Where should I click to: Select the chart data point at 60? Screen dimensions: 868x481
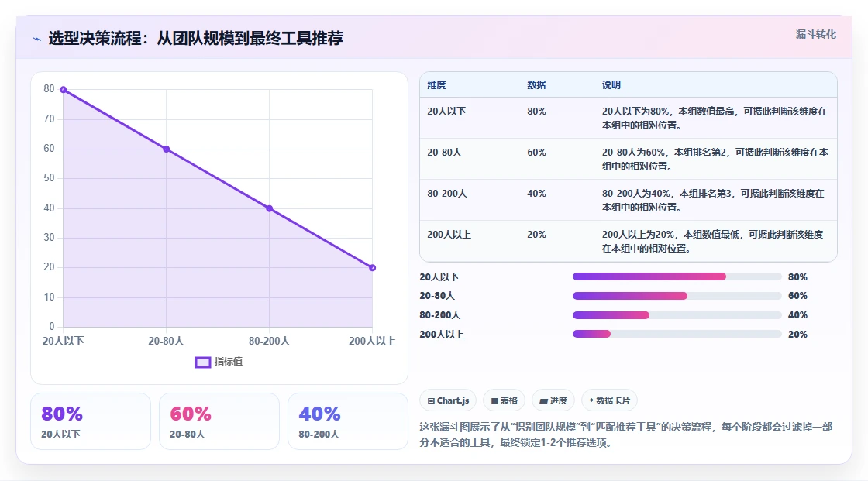point(166,149)
